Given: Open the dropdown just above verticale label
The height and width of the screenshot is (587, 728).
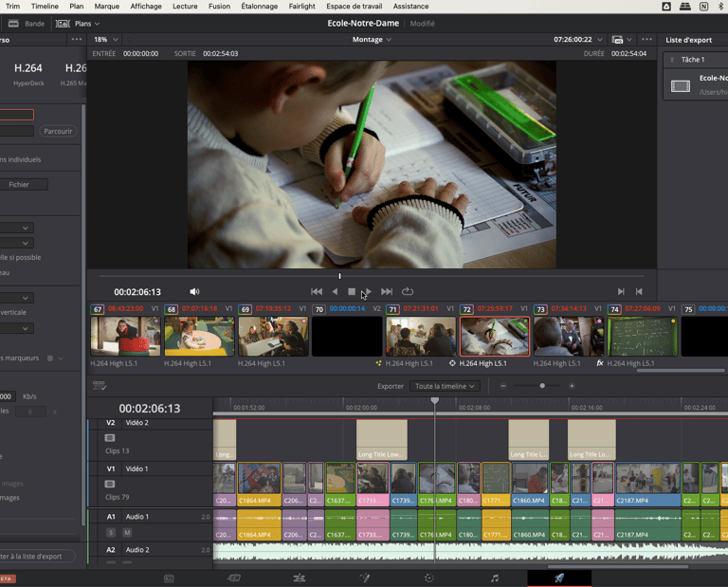Looking at the screenshot, I should point(15,298).
